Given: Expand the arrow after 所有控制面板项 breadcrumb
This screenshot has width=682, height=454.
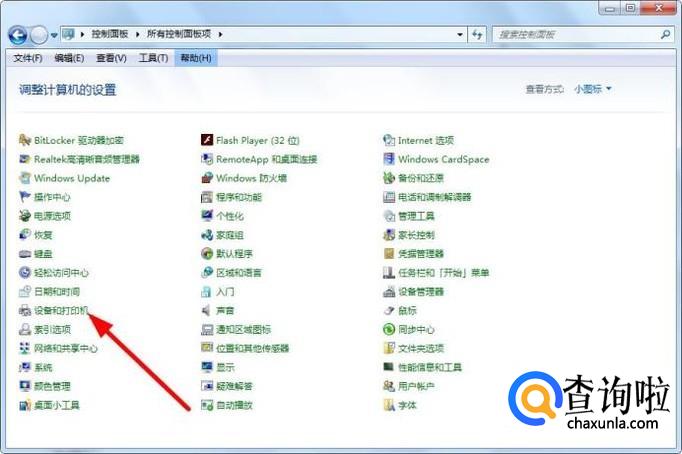Looking at the screenshot, I should pos(221,34).
